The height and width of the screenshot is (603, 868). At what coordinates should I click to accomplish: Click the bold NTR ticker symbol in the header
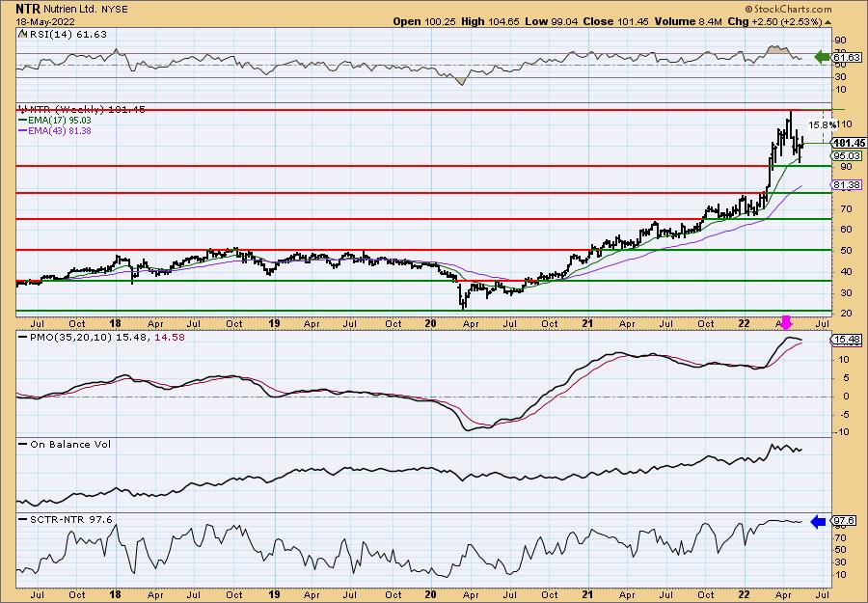28,9
